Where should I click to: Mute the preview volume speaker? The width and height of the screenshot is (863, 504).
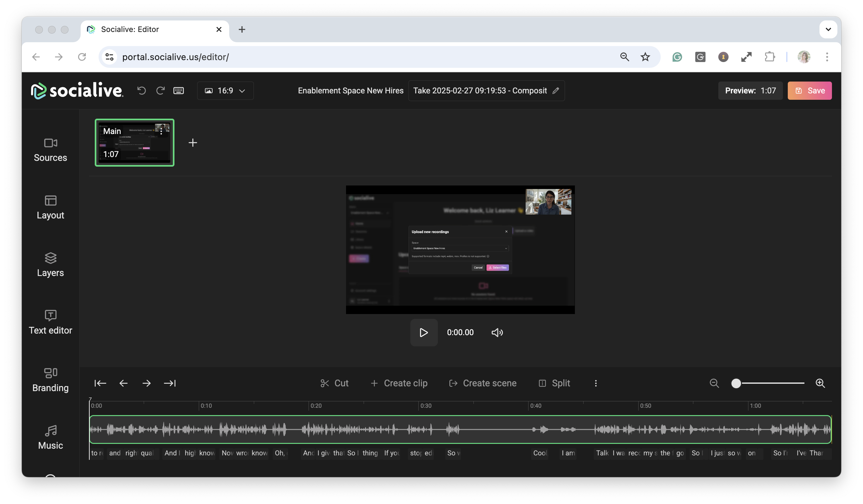(x=497, y=333)
